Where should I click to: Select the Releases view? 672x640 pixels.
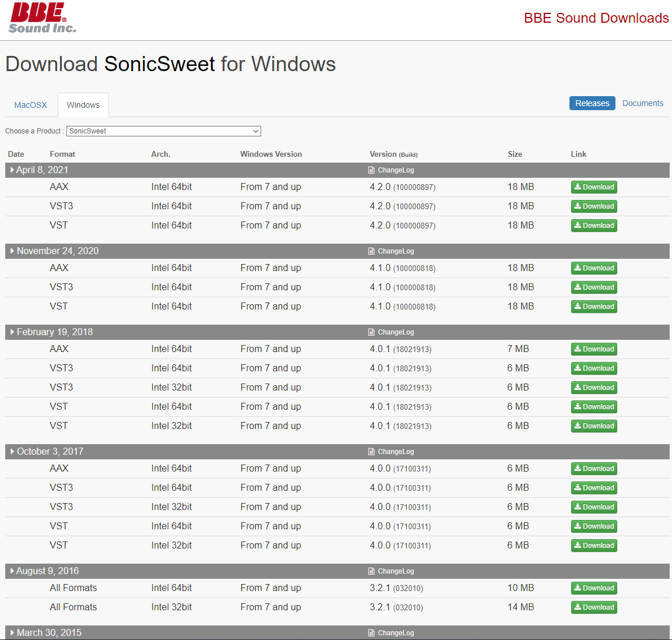[x=592, y=103]
